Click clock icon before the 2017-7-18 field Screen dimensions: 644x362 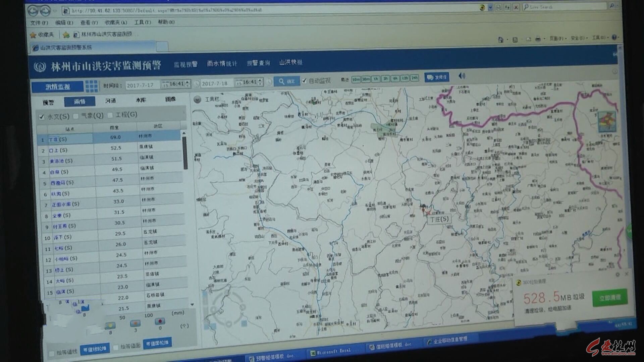coord(197,83)
